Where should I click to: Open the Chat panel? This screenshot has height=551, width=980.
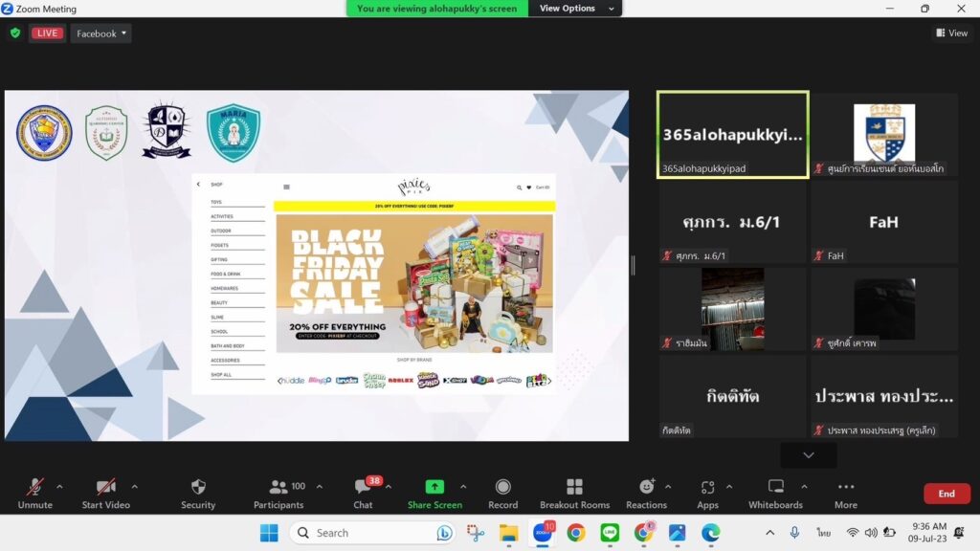tap(363, 487)
